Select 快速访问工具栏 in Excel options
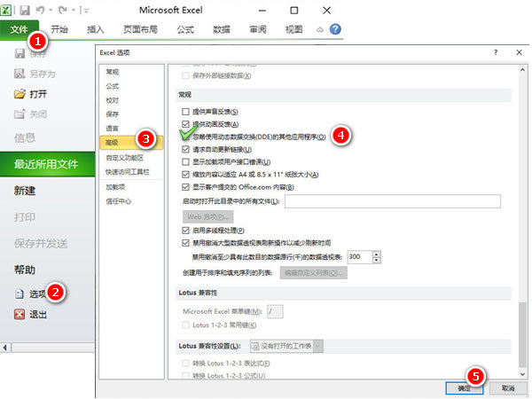 (127, 172)
